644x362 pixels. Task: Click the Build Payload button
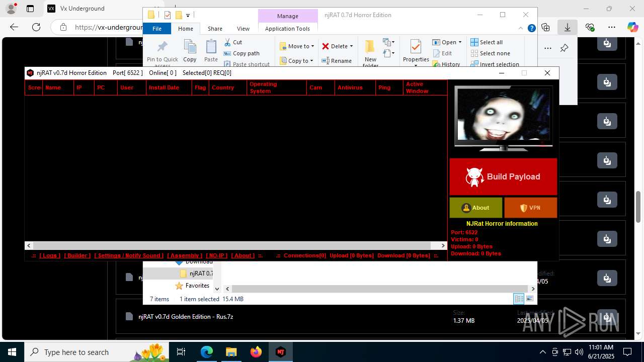pos(503,176)
